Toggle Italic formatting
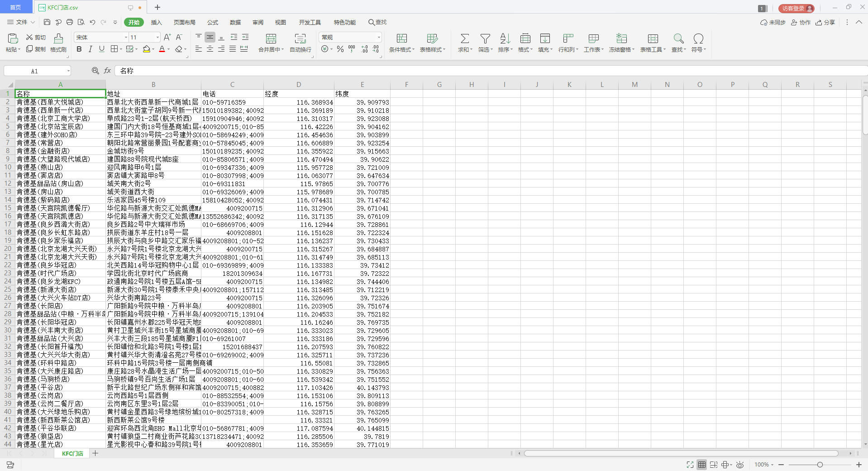This screenshot has height=471, width=868. click(x=91, y=49)
